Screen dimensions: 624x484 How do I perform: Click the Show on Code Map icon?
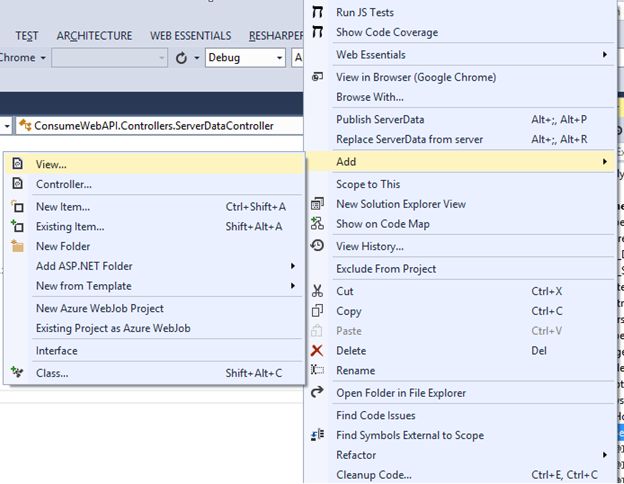click(x=317, y=224)
